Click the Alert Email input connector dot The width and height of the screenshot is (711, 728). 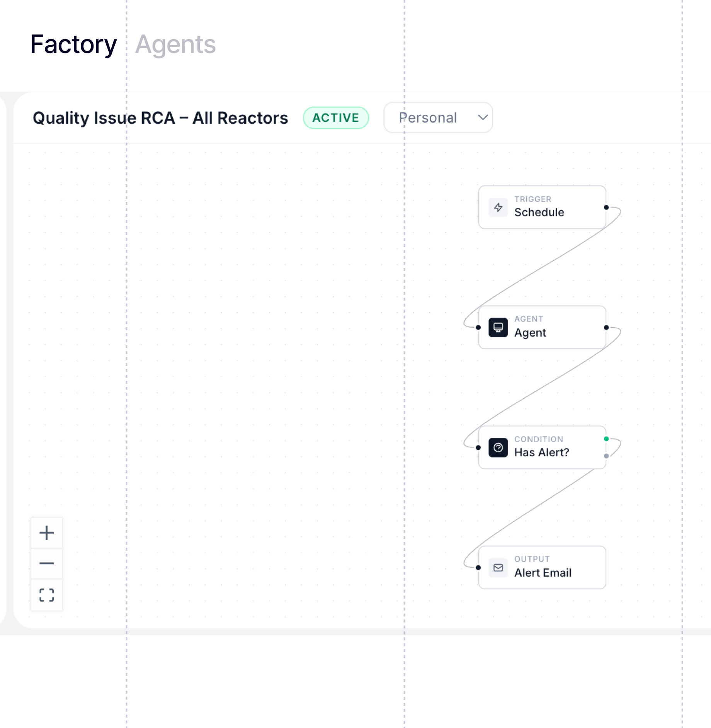(x=478, y=568)
